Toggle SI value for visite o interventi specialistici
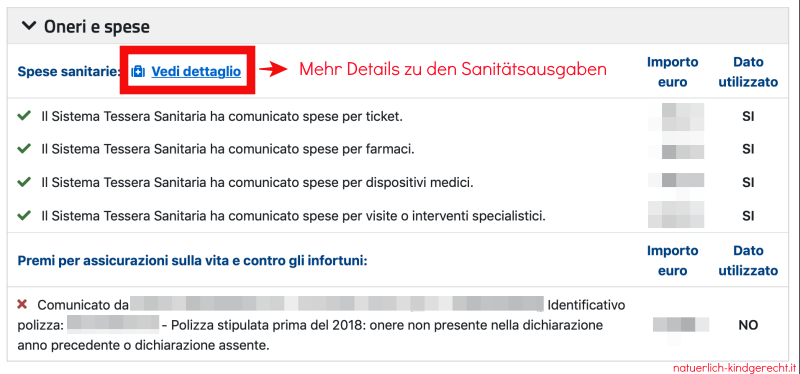Image resolution: width=800 pixels, height=374 pixels. 748,216
